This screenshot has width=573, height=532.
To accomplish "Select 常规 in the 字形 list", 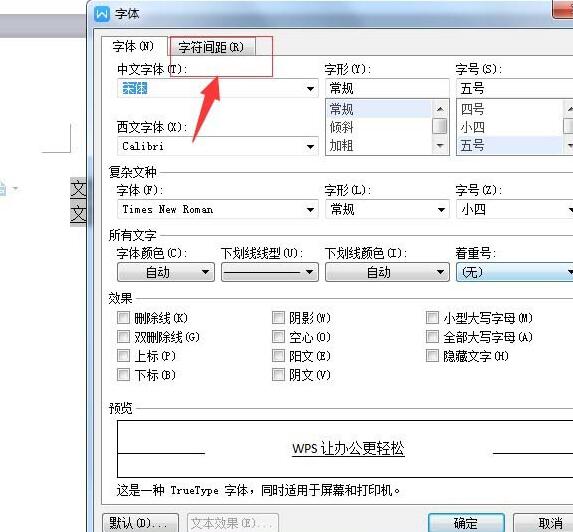I will point(379,109).
